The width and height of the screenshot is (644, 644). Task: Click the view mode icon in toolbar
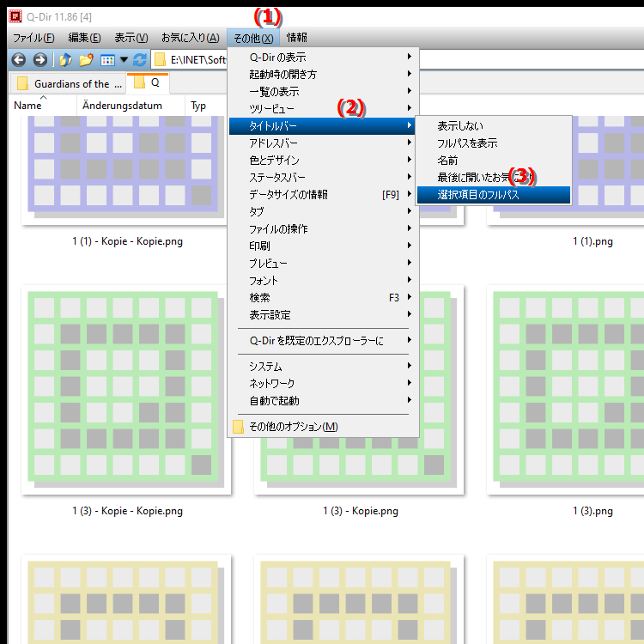(x=107, y=60)
